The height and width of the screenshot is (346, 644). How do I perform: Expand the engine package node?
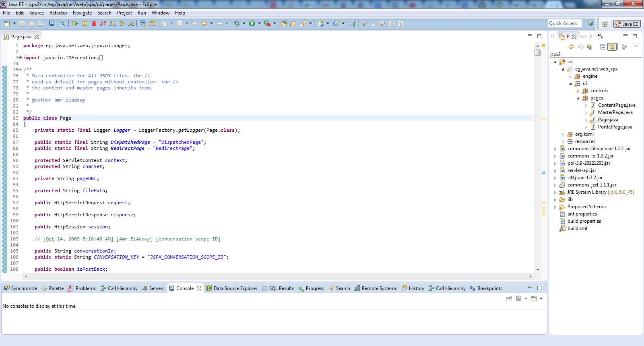[571, 77]
